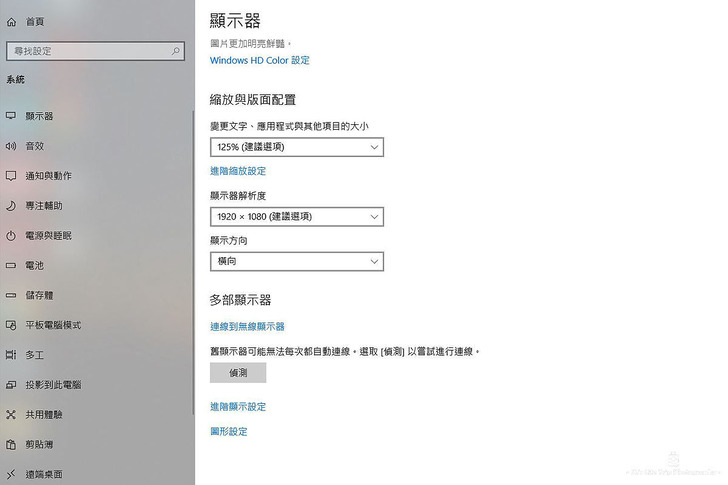The width and height of the screenshot is (728, 485).
Task: Click the storage drive icon beside 儲存體
Action: [x=11, y=295]
